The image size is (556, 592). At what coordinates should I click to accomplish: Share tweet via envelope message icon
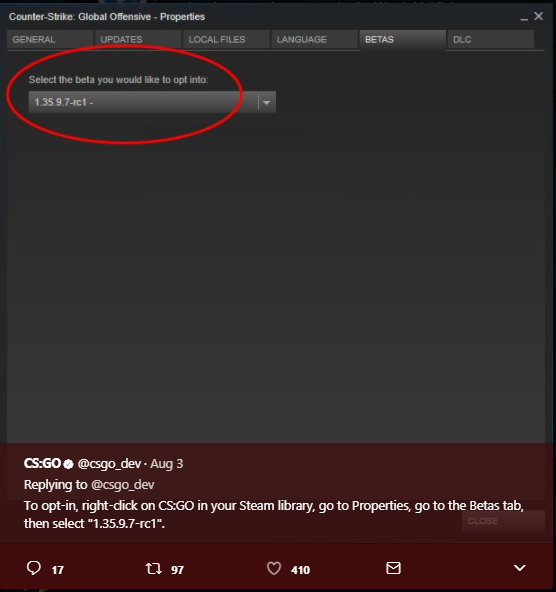tap(393, 568)
